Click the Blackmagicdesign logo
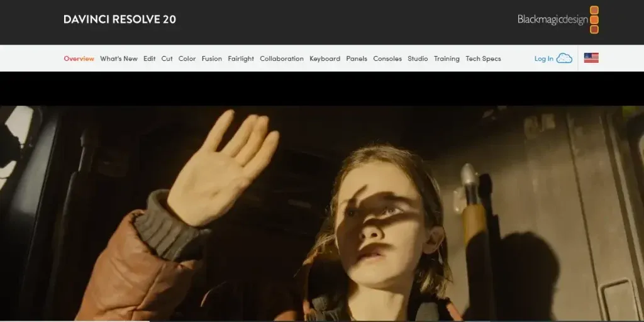The image size is (644, 322). coord(558,19)
